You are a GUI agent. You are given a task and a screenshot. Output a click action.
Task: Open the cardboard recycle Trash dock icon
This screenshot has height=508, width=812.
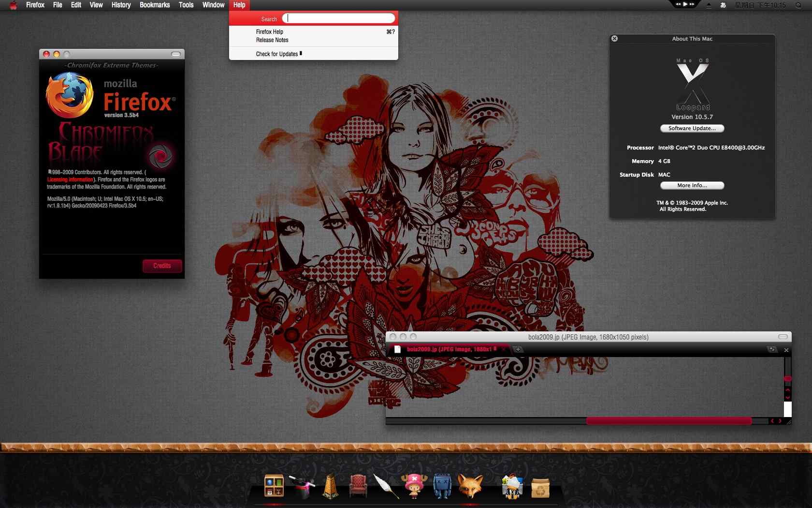coord(540,488)
